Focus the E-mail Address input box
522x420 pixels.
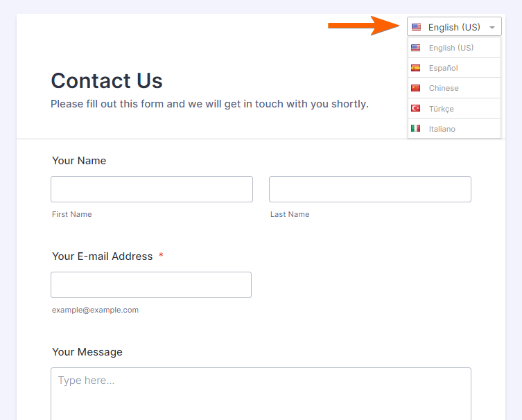coord(151,285)
